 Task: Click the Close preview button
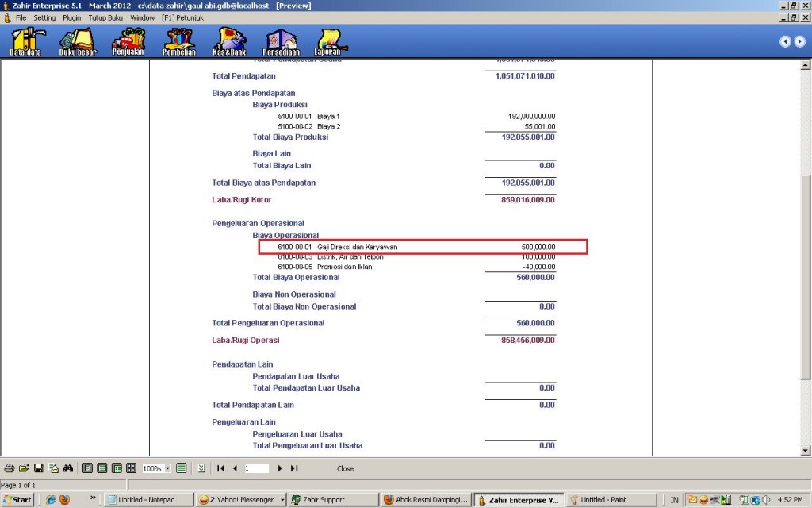click(x=345, y=468)
